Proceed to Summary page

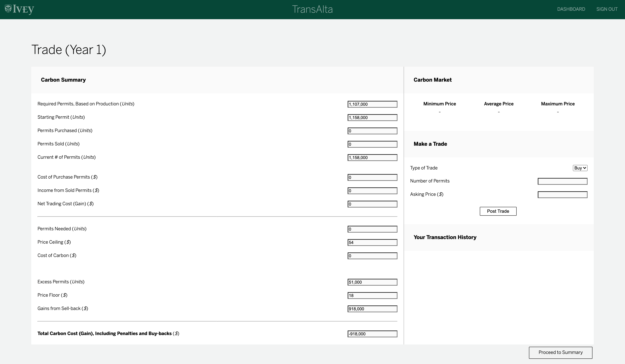[x=560, y=352]
